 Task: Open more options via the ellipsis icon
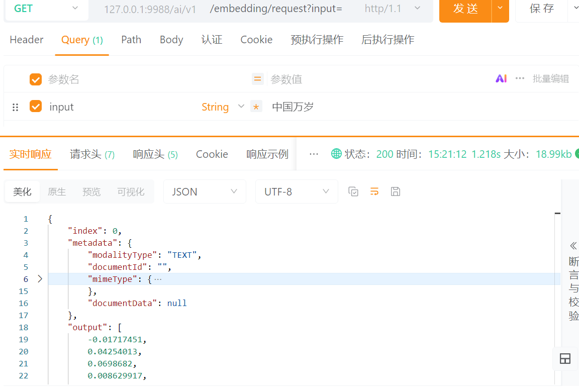pos(520,78)
